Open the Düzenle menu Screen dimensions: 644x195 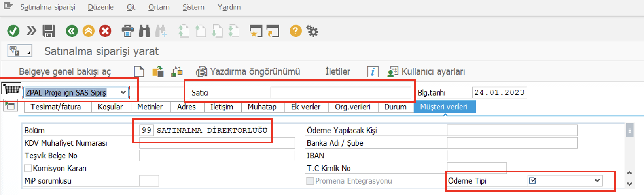(100, 7)
